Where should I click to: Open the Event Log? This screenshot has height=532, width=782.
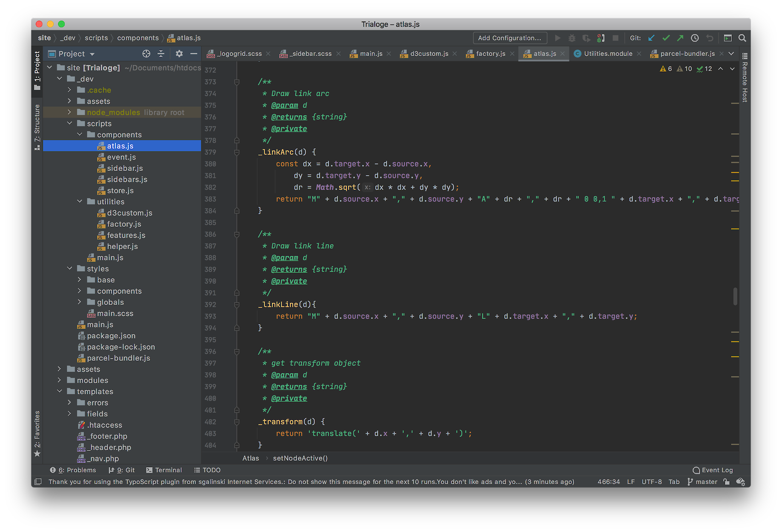713,470
